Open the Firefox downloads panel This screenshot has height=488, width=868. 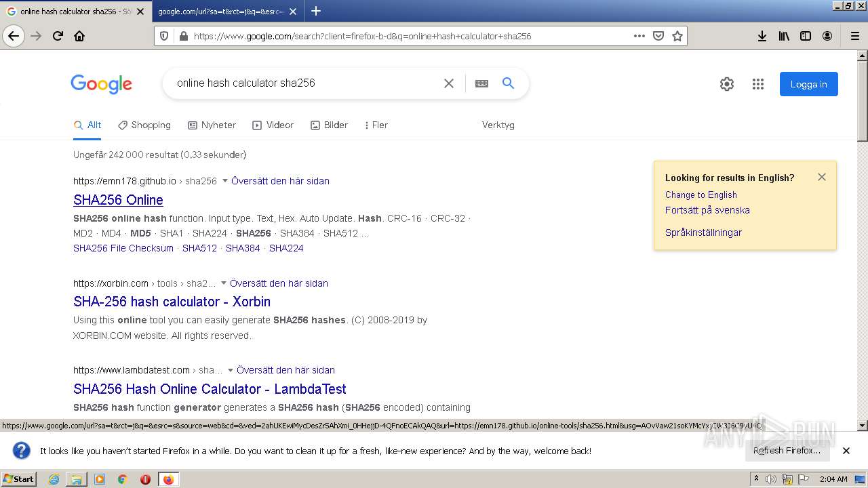[x=762, y=36]
